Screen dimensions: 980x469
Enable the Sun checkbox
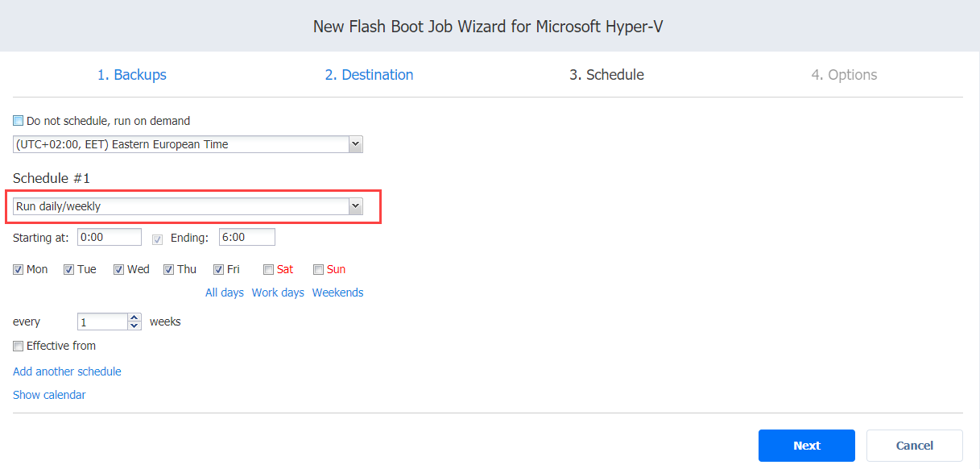point(318,270)
